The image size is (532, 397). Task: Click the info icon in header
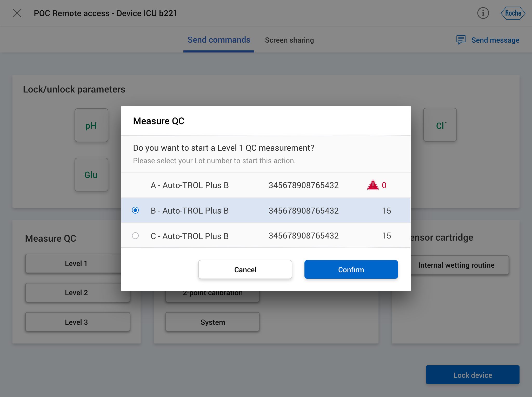point(483,13)
